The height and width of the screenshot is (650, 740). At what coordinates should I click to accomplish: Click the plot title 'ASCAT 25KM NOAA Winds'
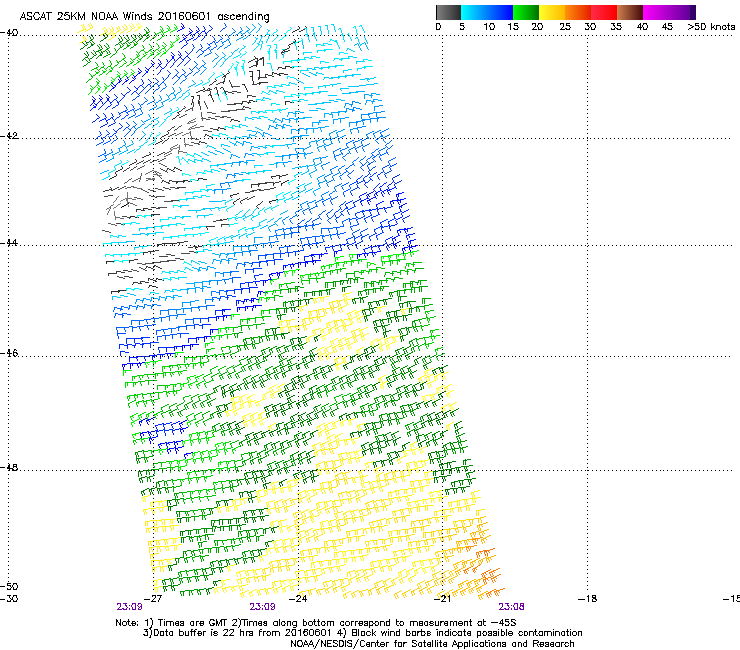[87, 16]
